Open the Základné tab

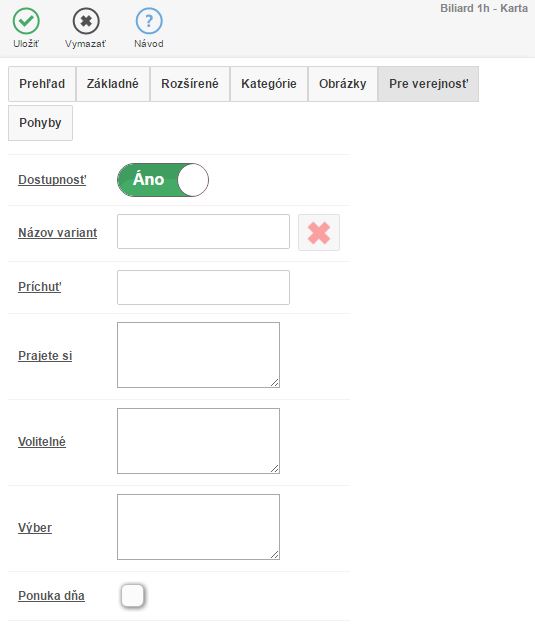[113, 84]
